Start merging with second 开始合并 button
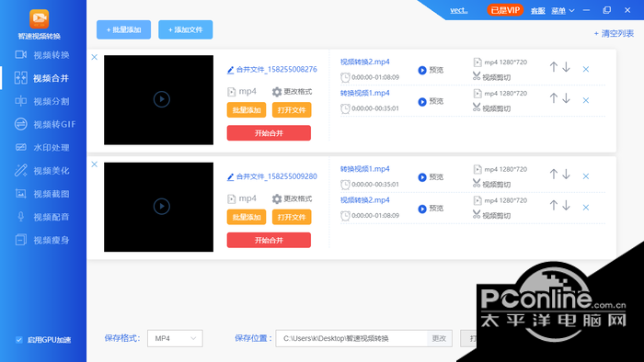Image resolution: width=644 pixels, height=362 pixels. [x=269, y=240]
